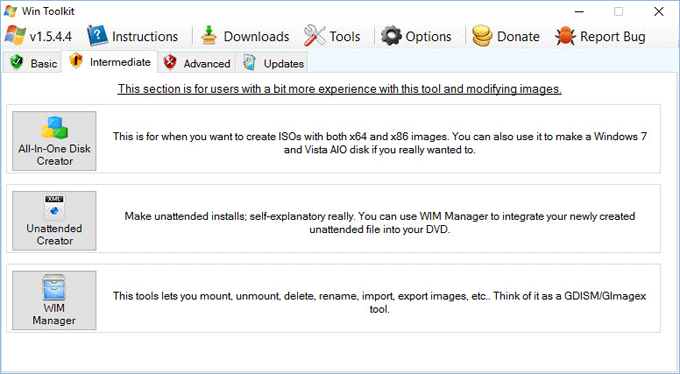Start the WIM Manager button

pos(54,300)
